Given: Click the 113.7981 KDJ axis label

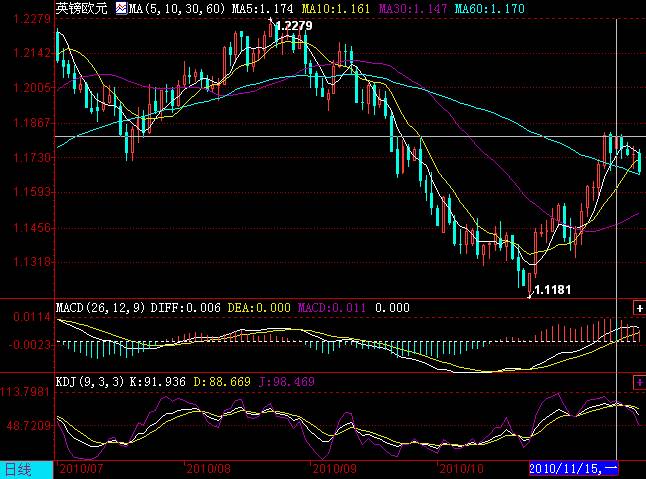Looking at the screenshot, I should pos(27,391).
